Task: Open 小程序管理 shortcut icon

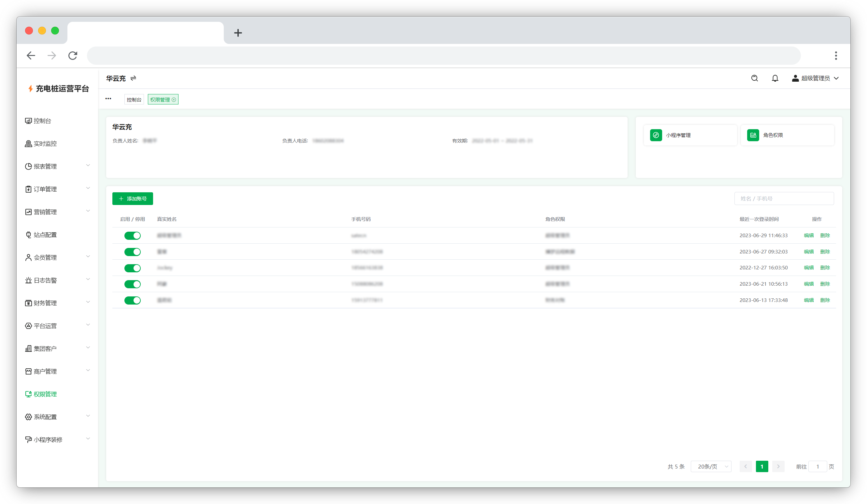Action: point(656,135)
